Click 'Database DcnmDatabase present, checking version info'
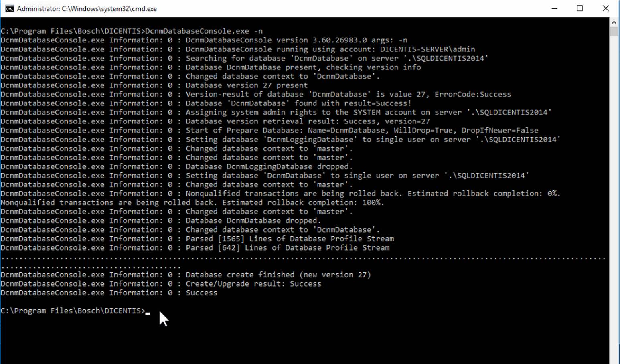 point(303,67)
